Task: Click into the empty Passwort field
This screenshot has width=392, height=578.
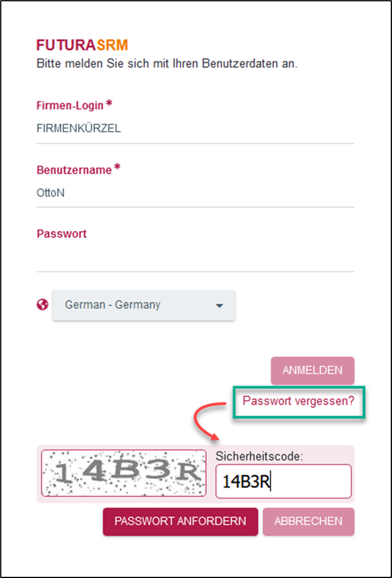Action: tap(195, 258)
